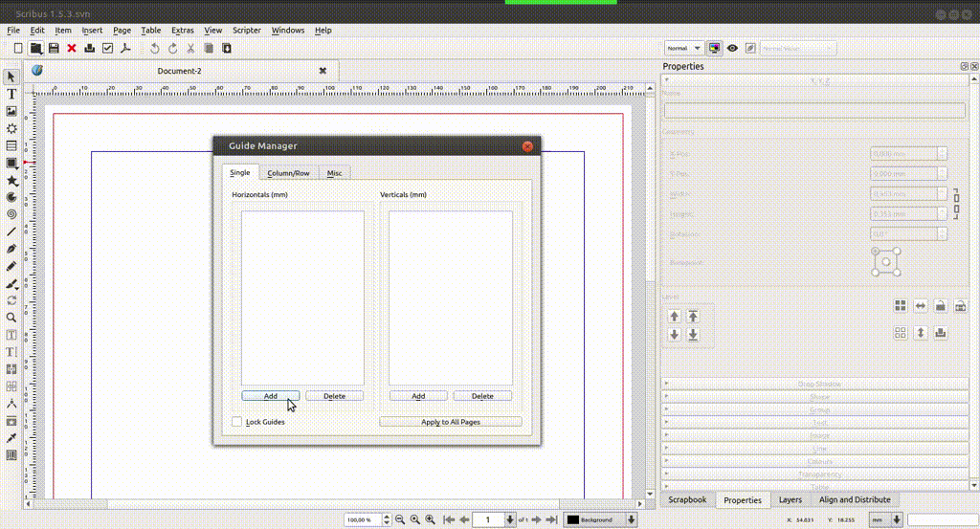Open the Preflight Verifier icon
Image resolution: width=980 pixels, height=529 pixels.
[107, 48]
